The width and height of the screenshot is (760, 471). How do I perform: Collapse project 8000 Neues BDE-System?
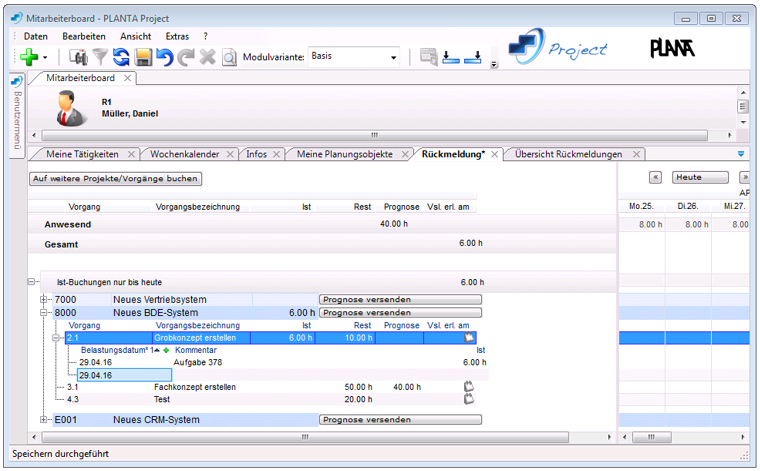point(44,312)
